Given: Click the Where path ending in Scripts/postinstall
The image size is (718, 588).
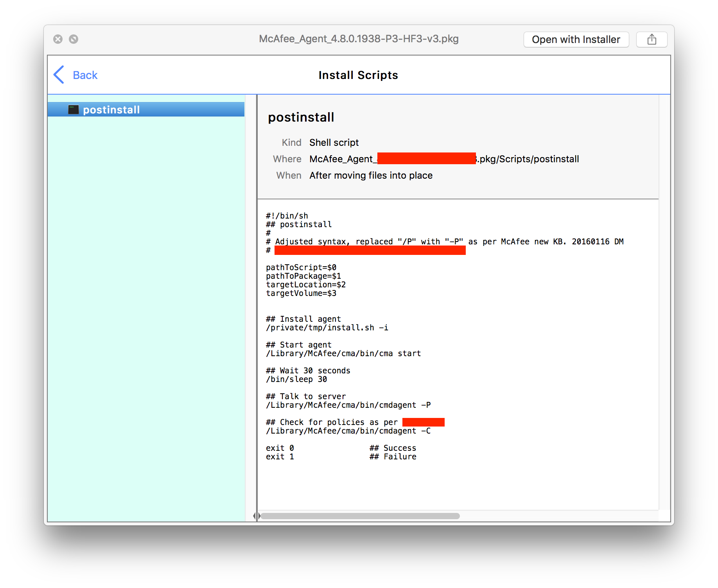Looking at the screenshot, I should click(x=444, y=159).
